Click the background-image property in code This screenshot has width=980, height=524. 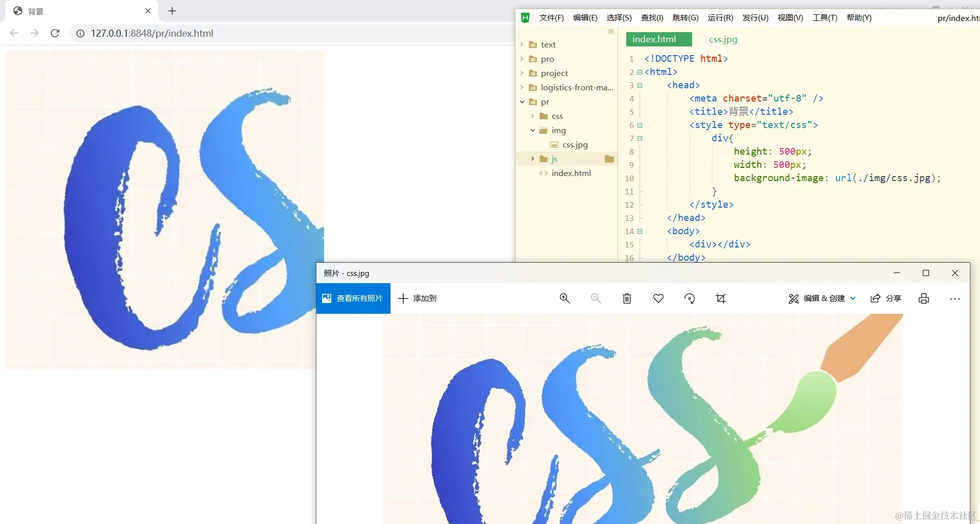coord(778,178)
